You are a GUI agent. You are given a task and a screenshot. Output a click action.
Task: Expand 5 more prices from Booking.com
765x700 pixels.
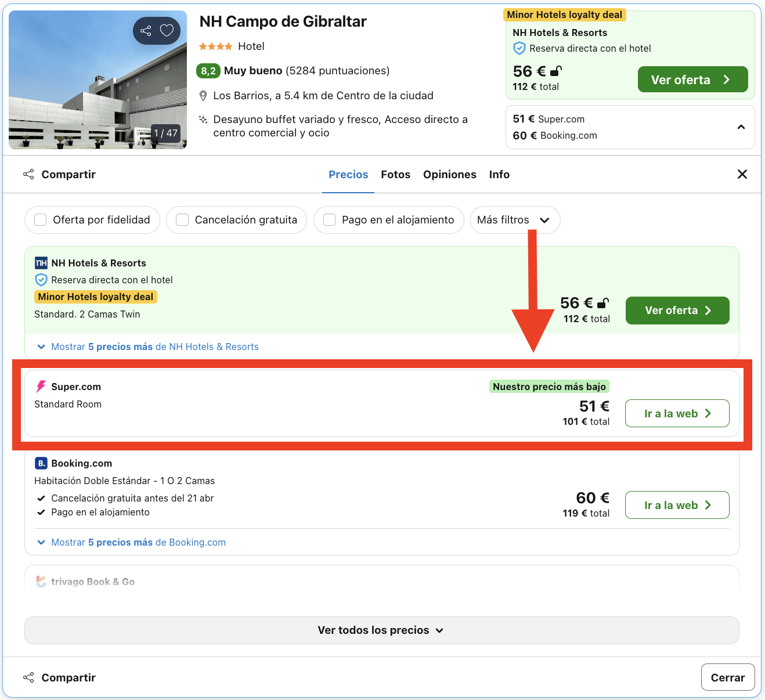click(132, 542)
